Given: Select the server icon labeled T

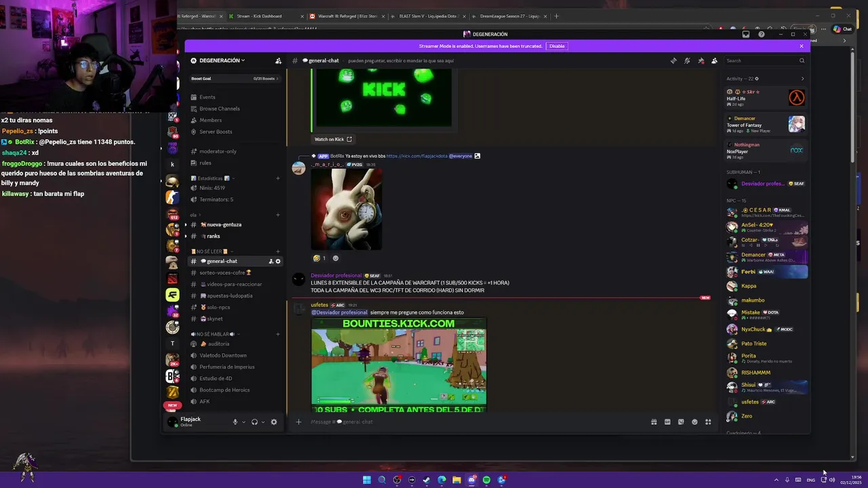Looking at the screenshot, I should 172,343.
